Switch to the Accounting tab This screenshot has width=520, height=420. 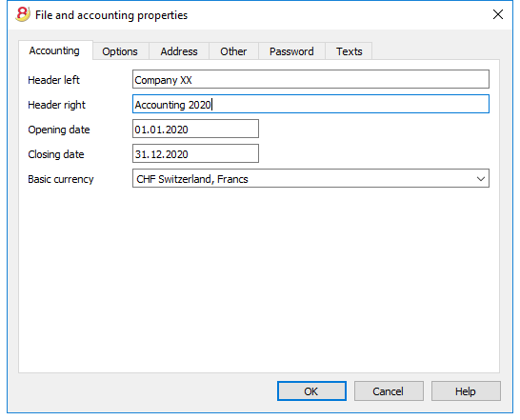[55, 50]
